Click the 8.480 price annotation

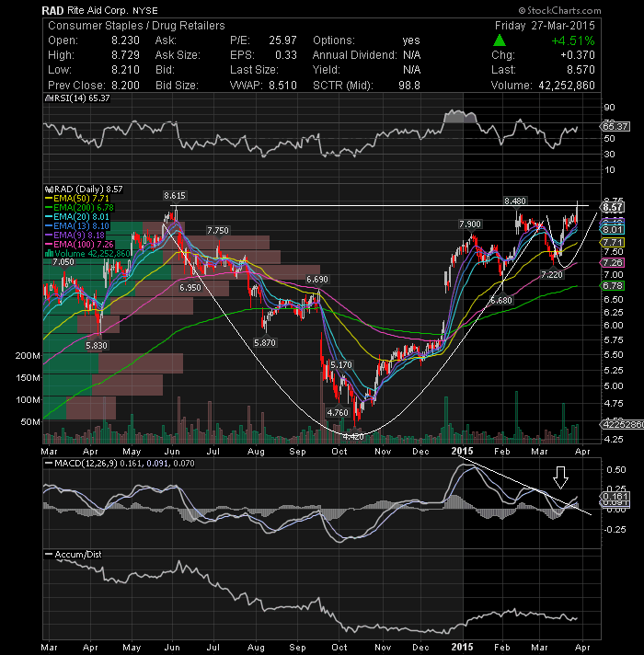[515, 201]
